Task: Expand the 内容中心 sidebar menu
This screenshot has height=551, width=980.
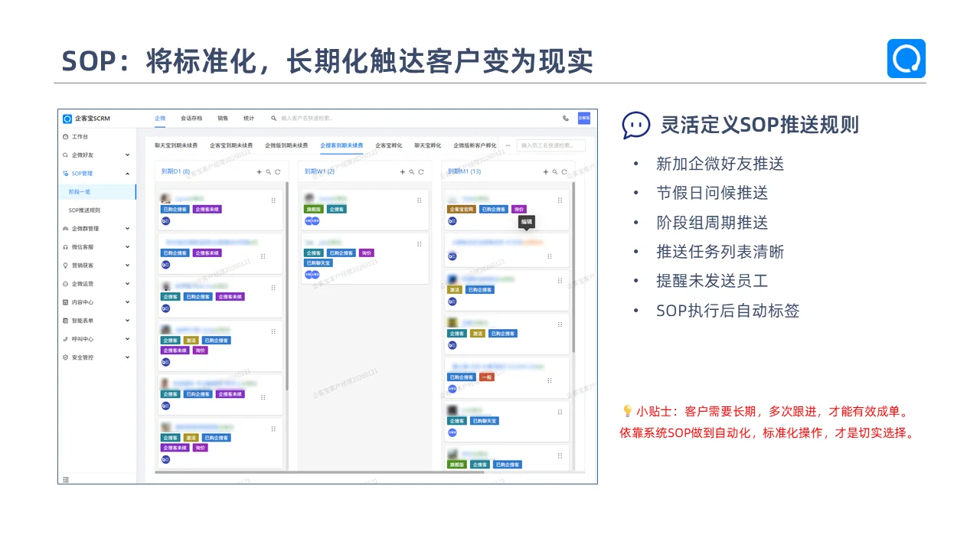Action: click(x=96, y=302)
